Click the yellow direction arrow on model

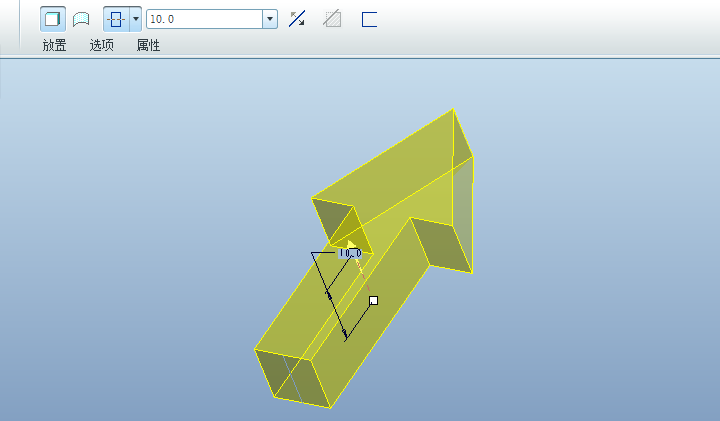[351, 245]
